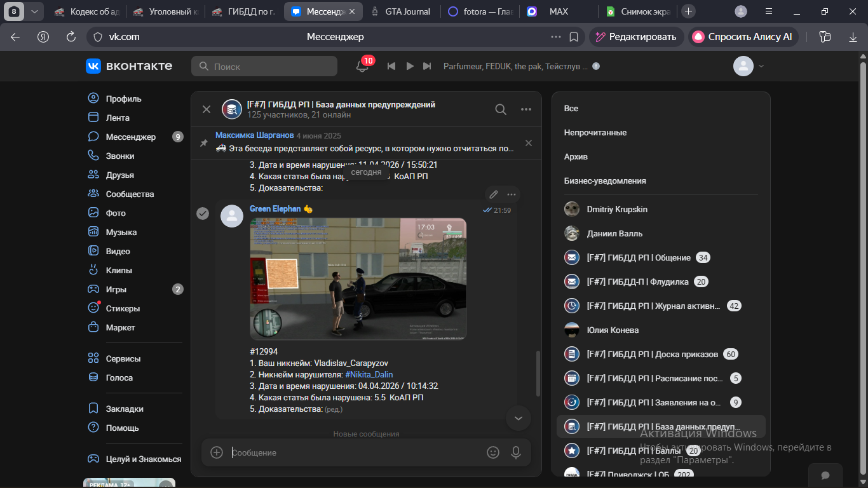This screenshot has width=868, height=488.
Task: Click the attach plus icon near message field
Action: tap(217, 452)
